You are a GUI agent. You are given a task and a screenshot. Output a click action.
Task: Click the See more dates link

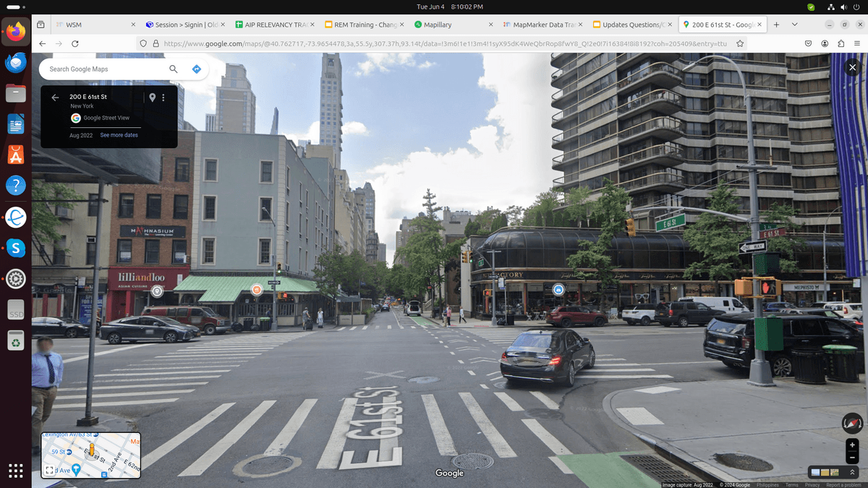click(x=119, y=135)
